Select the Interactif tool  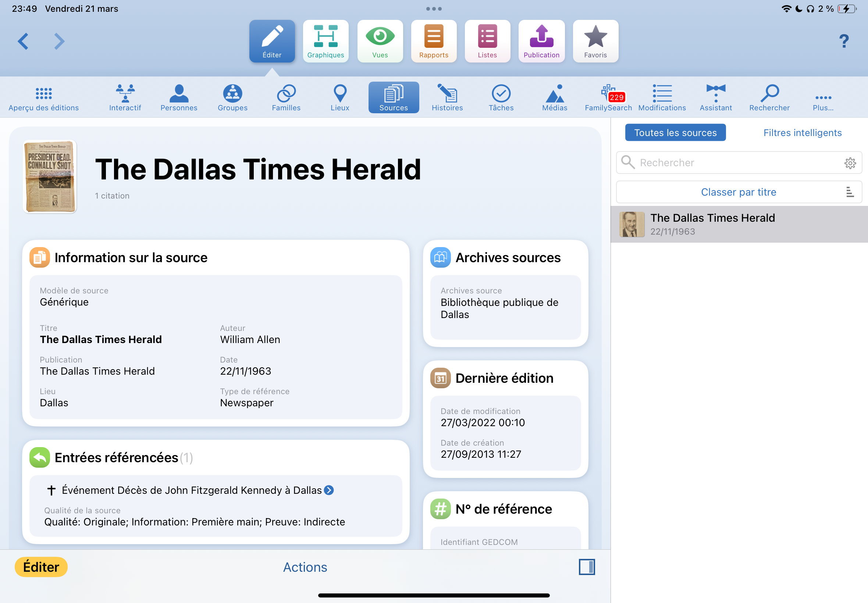pos(125,98)
